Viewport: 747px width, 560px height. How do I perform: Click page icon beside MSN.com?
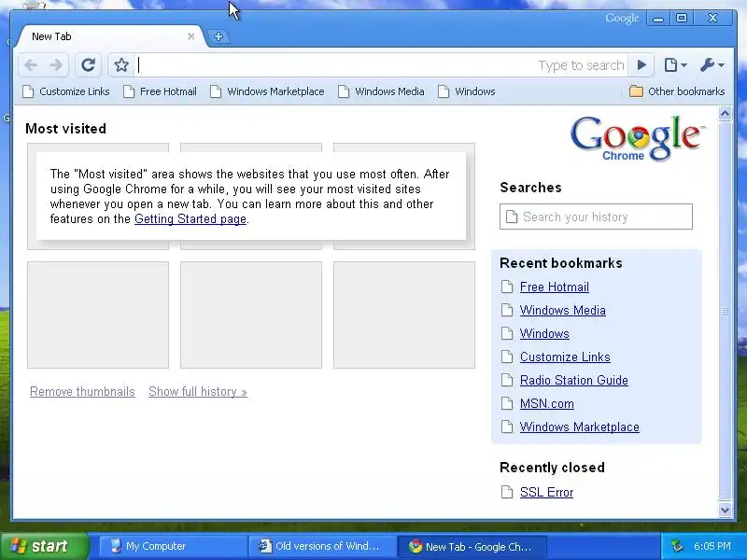tap(507, 403)
